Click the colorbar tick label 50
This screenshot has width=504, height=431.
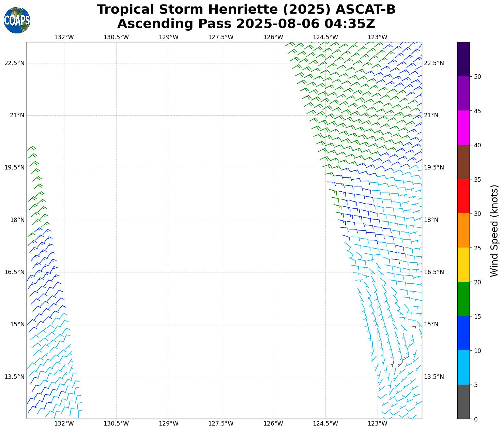477,77
